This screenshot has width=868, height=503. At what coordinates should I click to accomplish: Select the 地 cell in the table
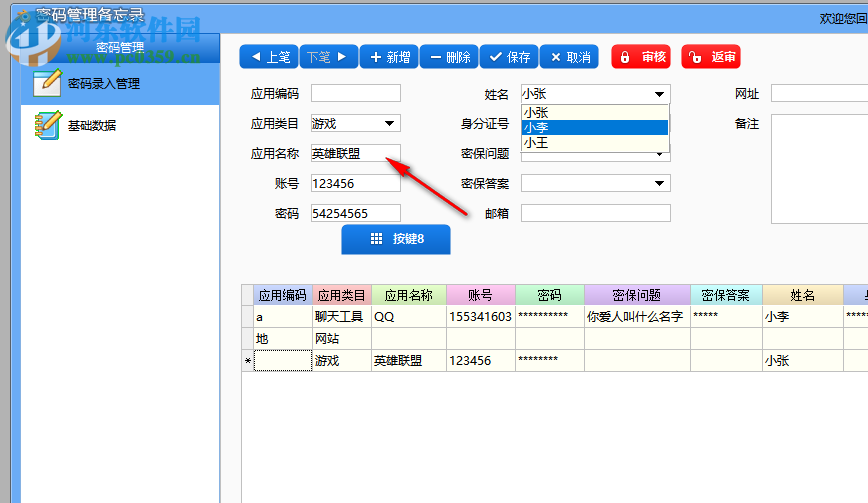point(283,339)
